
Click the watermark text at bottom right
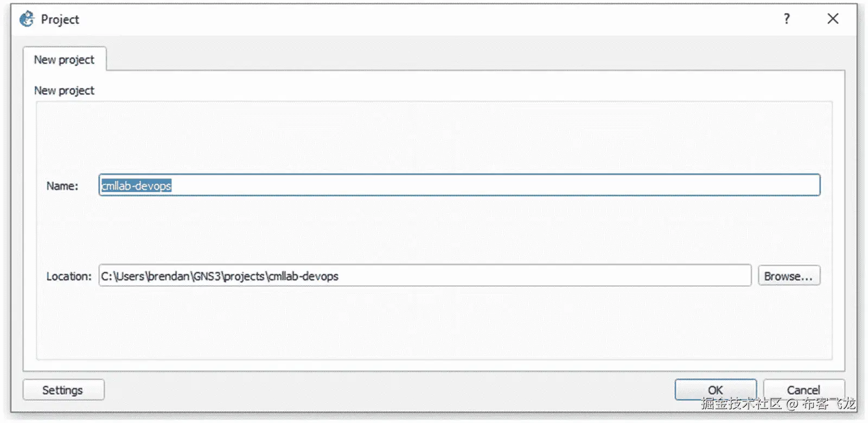click(778, 403)
